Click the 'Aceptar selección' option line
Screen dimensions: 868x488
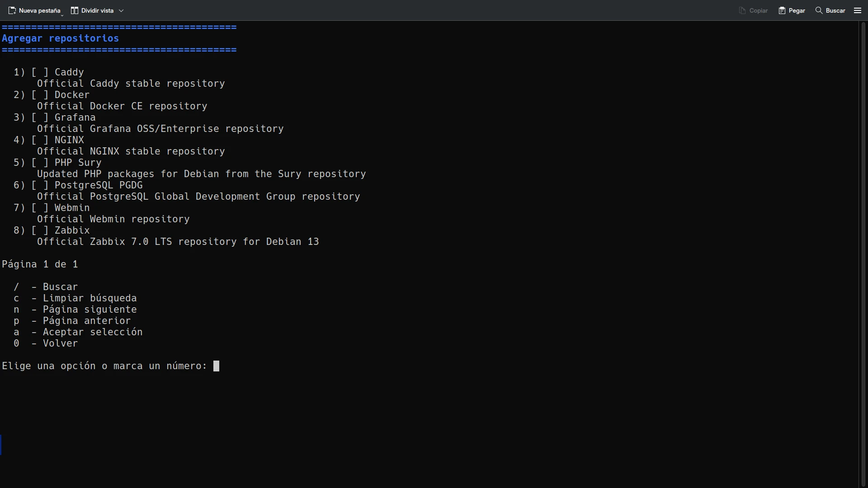pyautogui.click(x=78, y=332)
